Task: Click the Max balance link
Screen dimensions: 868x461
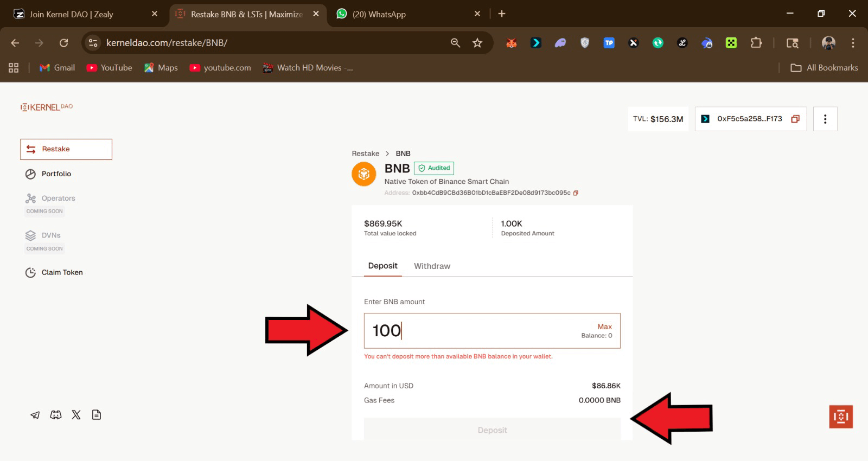Action: (604, 326)
